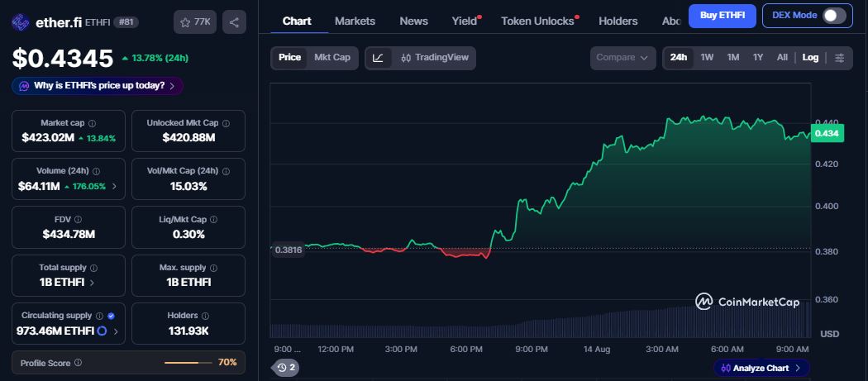Open the Yield tab
This screenshot has height=381, width=868.
(x=465, y=21)
